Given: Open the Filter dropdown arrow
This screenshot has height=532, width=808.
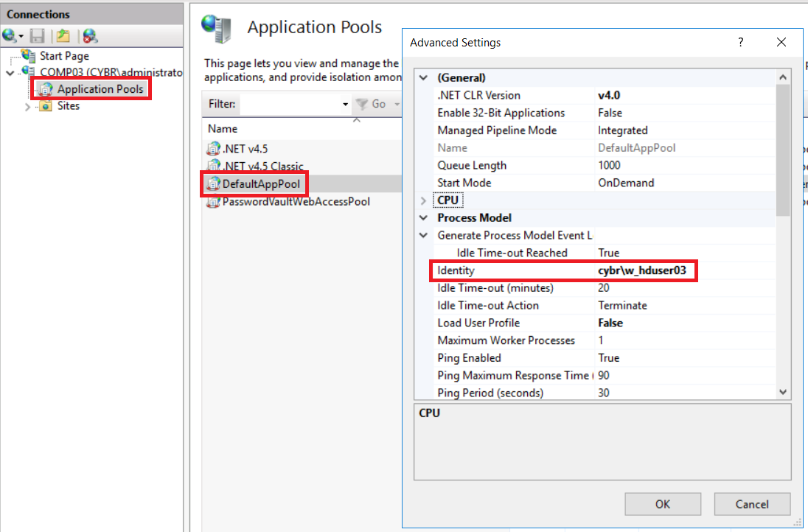Looking at the screenshot, I should pos(345,105).
